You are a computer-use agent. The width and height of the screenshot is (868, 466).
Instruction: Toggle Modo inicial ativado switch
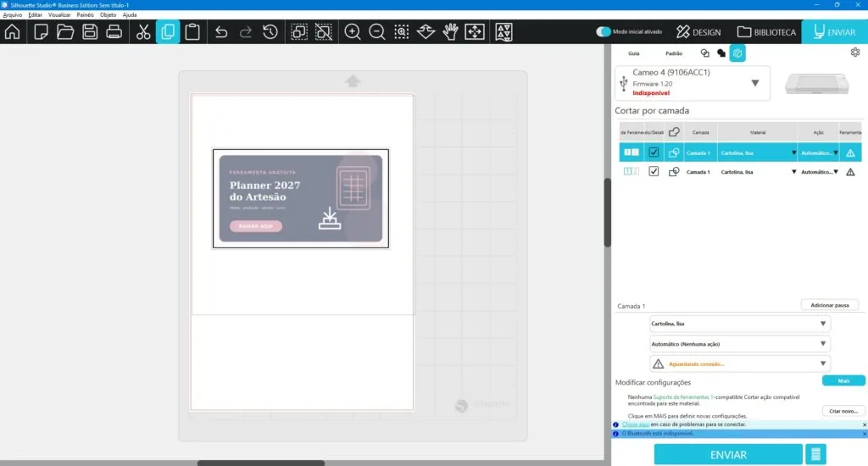pos(604,31)
